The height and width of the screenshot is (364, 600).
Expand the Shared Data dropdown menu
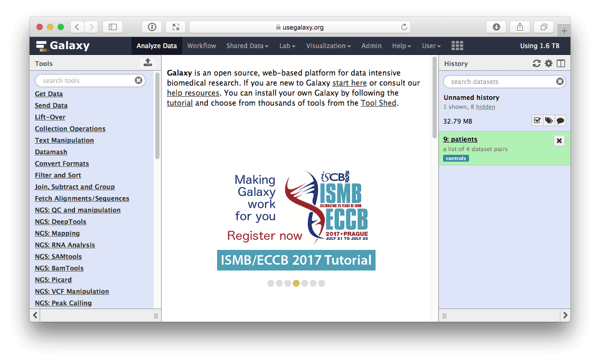pos(247,46)
